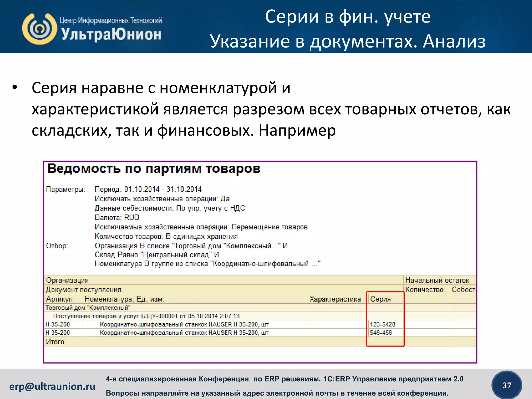Click the 'Период: 01.10.2014 - 31.10.2014' parameter line

coord(148,189)
